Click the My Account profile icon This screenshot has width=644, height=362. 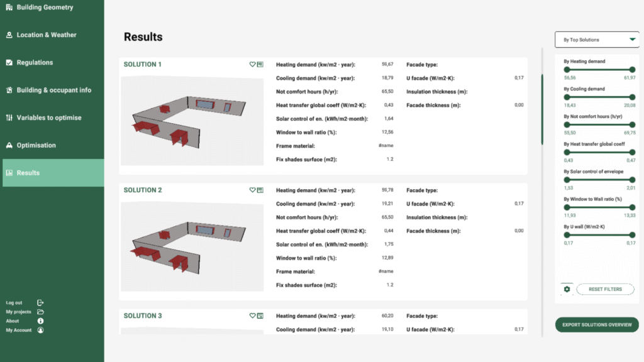point(40,330)
